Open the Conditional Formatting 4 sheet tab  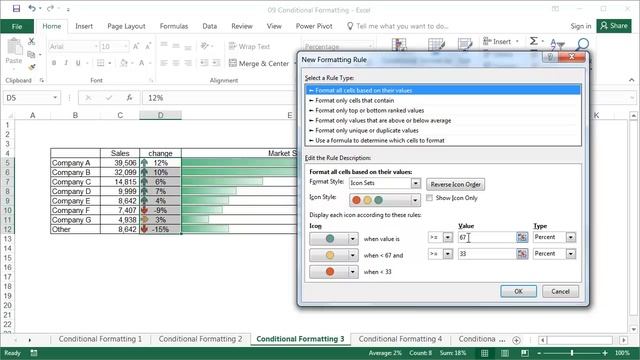(x=400, y=339)
